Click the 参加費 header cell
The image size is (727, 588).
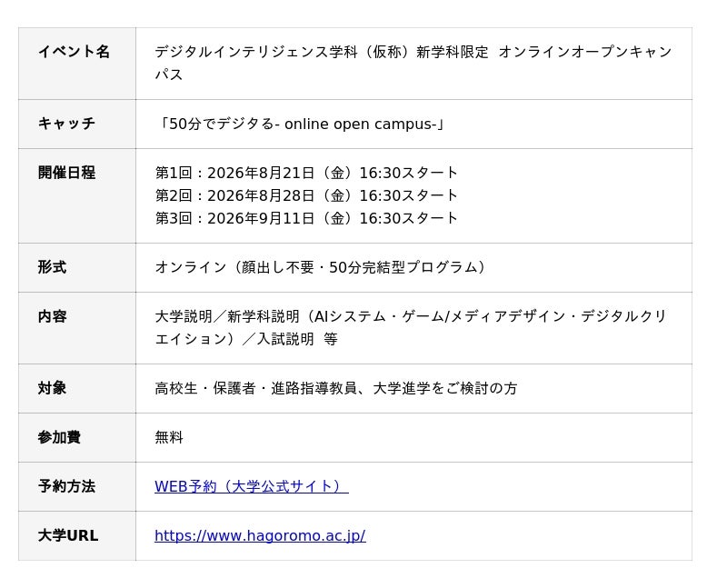click(77, 437)
